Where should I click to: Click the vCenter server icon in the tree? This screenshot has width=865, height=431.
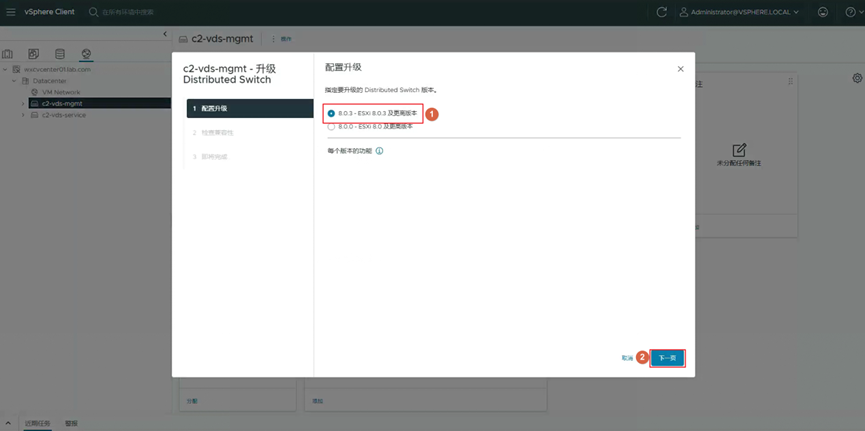[x=17, y=70]
